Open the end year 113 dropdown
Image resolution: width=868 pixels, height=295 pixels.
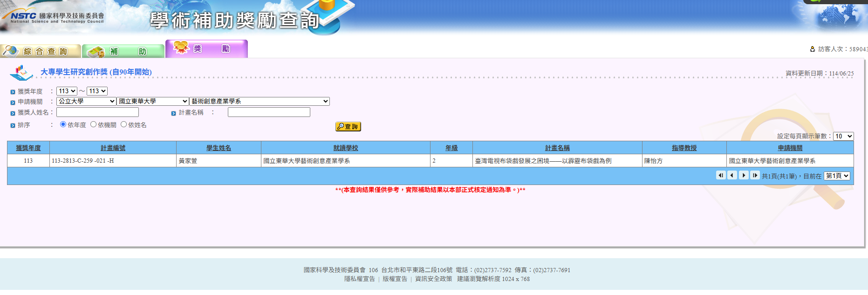pyautogui.click(x=97, y=91)
